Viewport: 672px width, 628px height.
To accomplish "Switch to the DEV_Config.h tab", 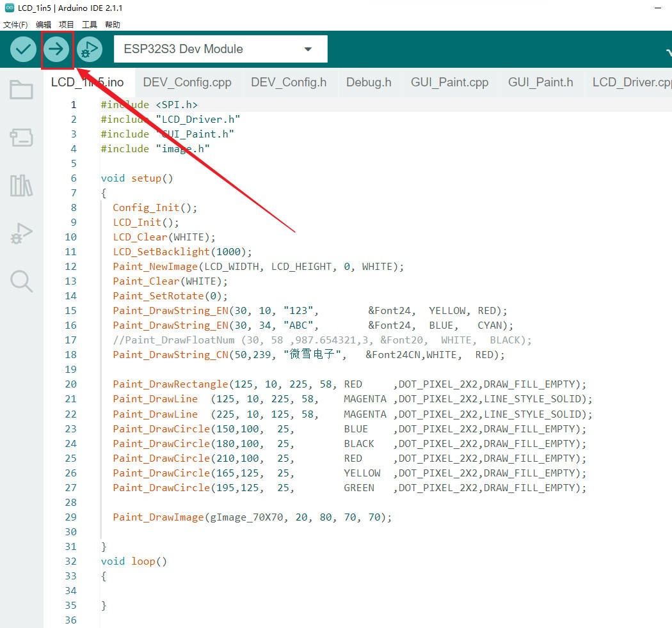I will pos(289,82).
